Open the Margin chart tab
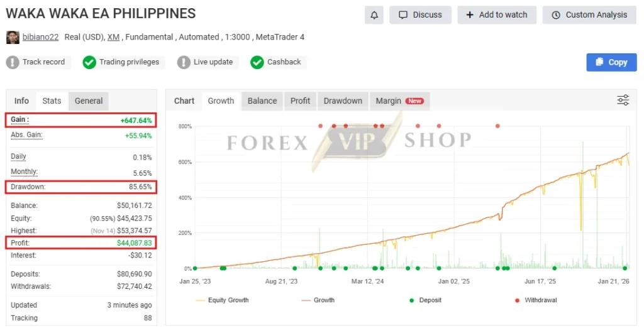The height and width of the screenshot is (331, 644). point(399,101)
